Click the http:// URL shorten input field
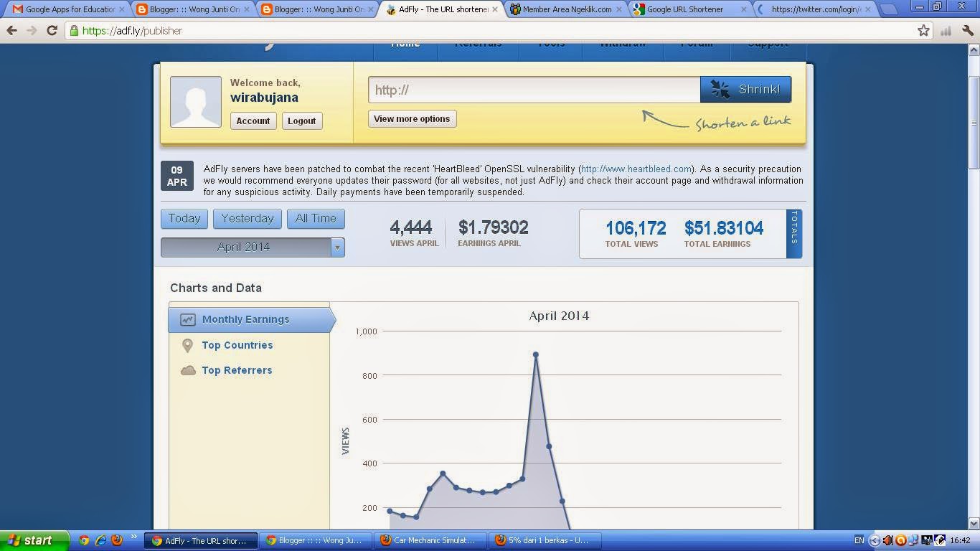Image resolution: width=980 pixels, height=551 pixels. coord(534,90)
